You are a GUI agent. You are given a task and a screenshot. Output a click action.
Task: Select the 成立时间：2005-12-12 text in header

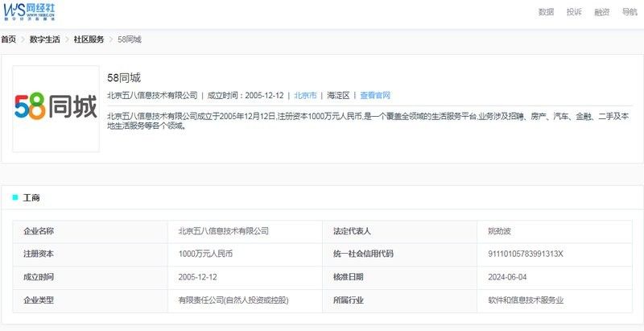point(246,96)
